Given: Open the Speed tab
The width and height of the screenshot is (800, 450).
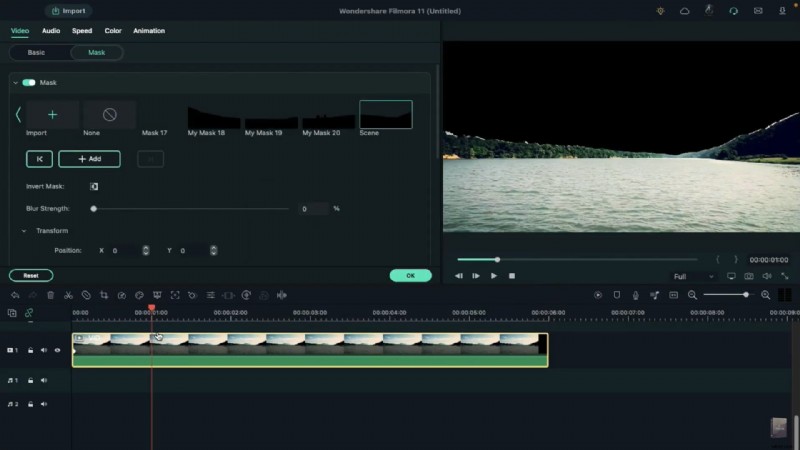Looking at the screenshot, I should click(x=82, y=31).
